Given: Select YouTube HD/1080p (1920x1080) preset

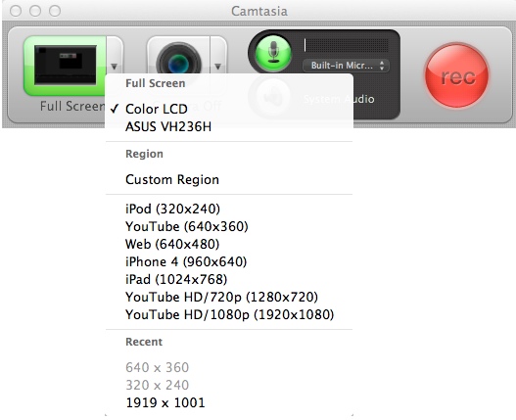Looking at the screenshot, I should pyautogui.click(x=229, y=314).
